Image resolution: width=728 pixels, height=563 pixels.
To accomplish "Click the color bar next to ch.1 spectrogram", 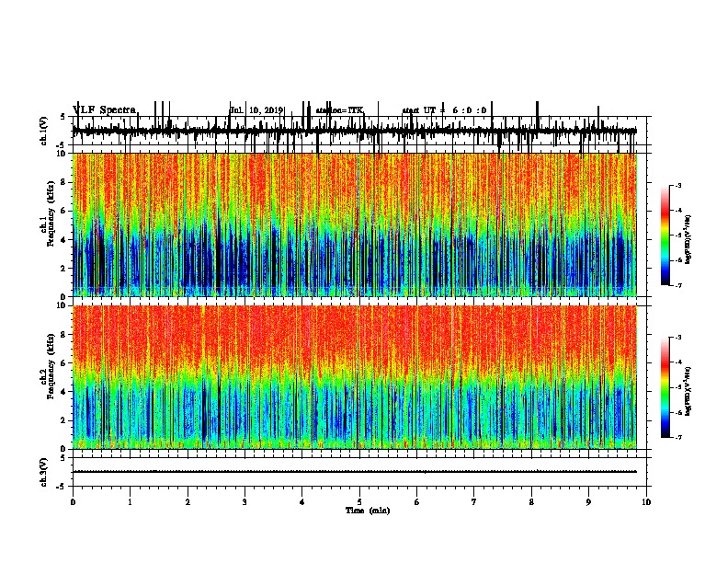I will tap(665, 236).
